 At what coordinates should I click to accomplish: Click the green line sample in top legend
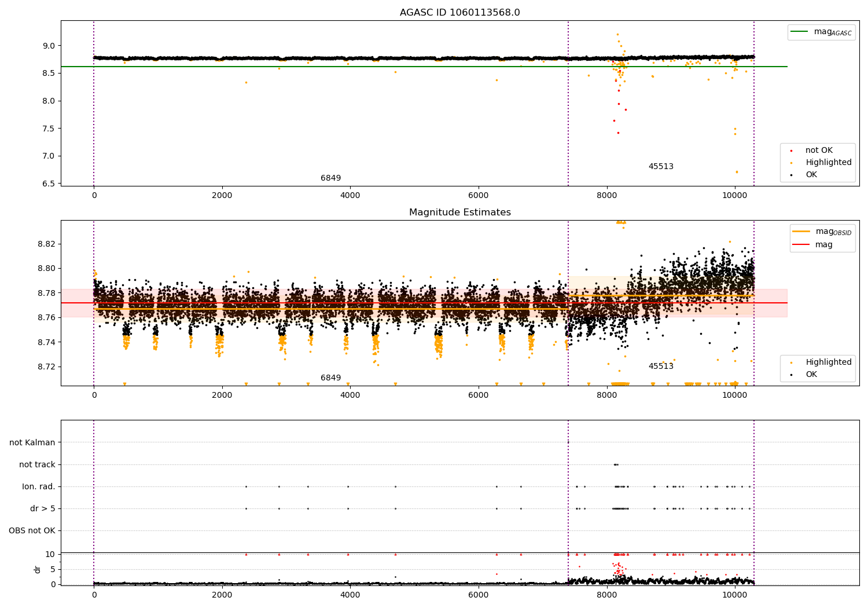tap(800, 32)
